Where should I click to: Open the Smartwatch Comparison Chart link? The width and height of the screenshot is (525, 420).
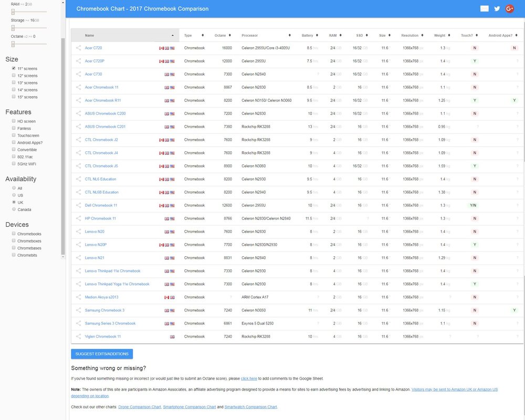[x=250, y=407]
